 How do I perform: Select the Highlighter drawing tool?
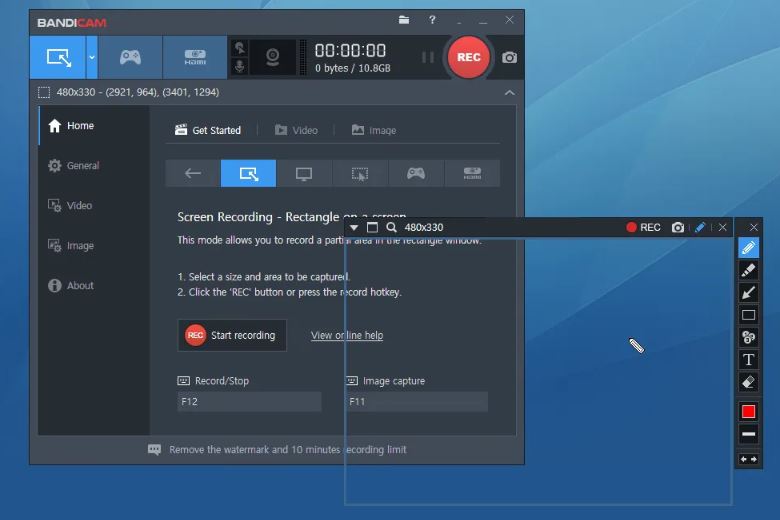(749, 270)
